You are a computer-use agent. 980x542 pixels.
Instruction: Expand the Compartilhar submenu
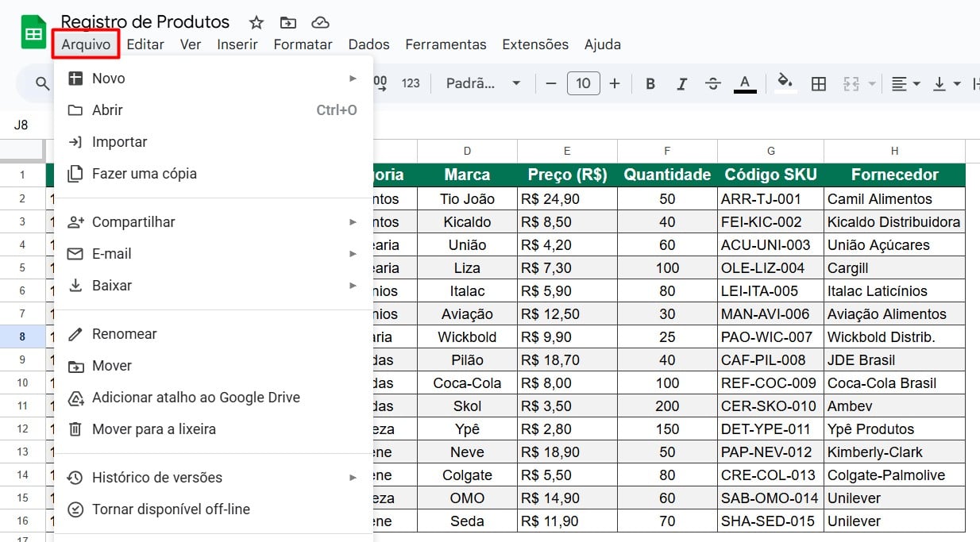[213, 222]
